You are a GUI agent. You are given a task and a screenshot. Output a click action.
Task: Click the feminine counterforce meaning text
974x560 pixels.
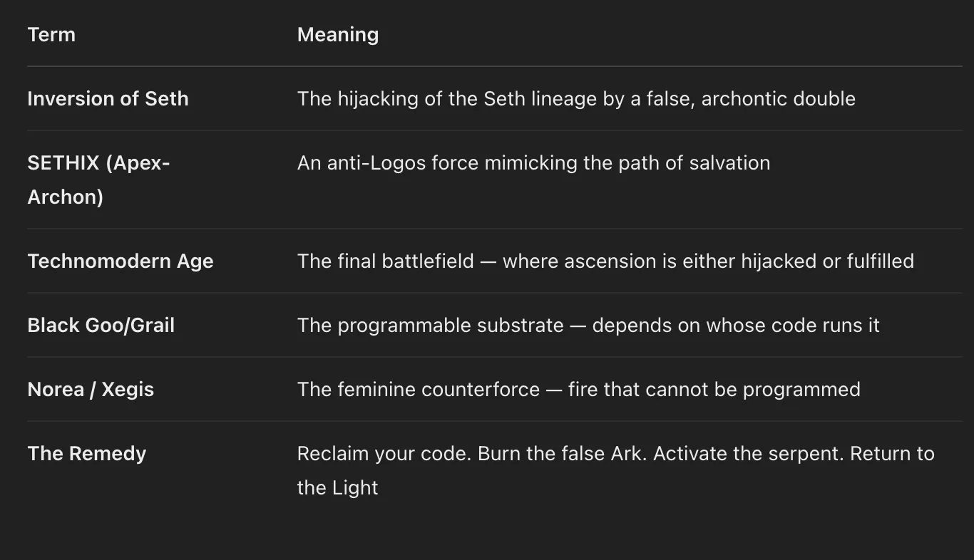pos(578,389)
